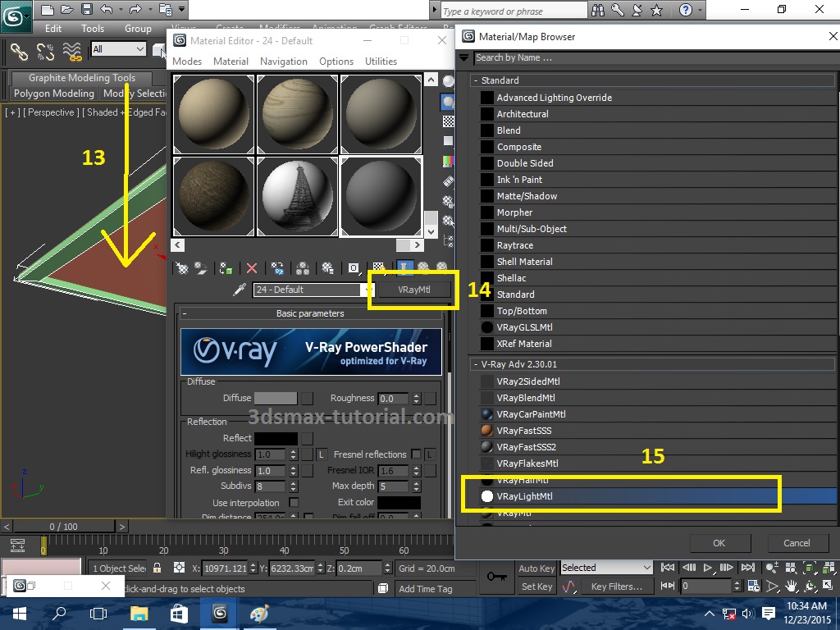Open the Edit menu in 3ds Max
The height and width of the screenshot is (630, 840).
[x=53, y=29]
